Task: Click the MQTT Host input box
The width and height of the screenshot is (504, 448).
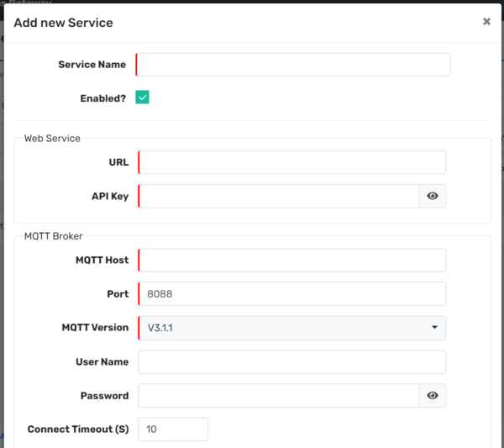Action: [291, 260]
